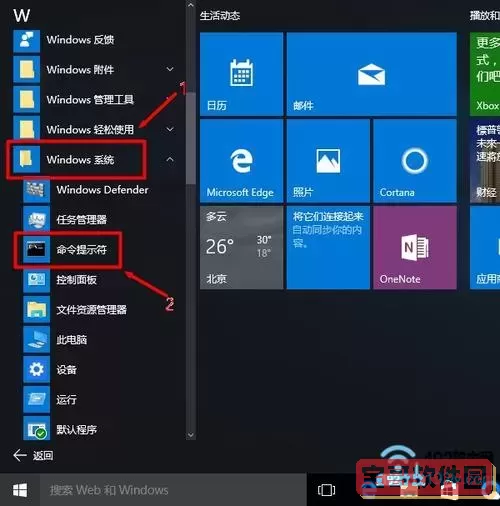
Task: Launch the OneNote tile
Action: point(415,247)
